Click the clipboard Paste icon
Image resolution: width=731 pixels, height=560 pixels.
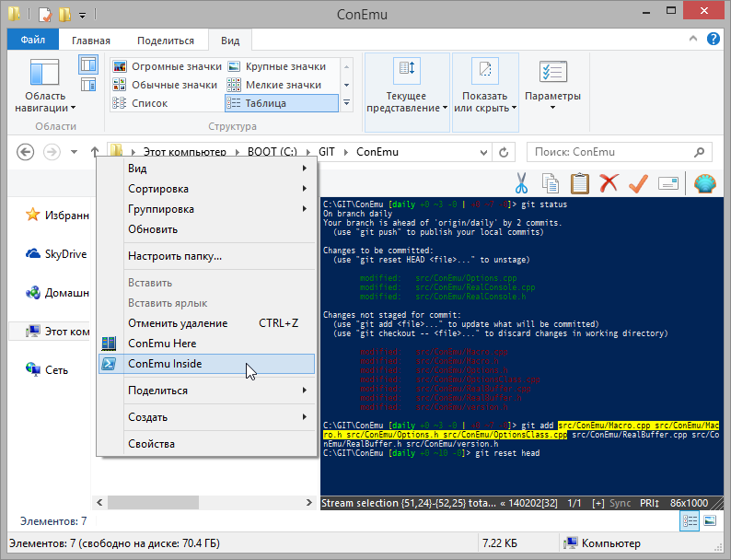580,182
